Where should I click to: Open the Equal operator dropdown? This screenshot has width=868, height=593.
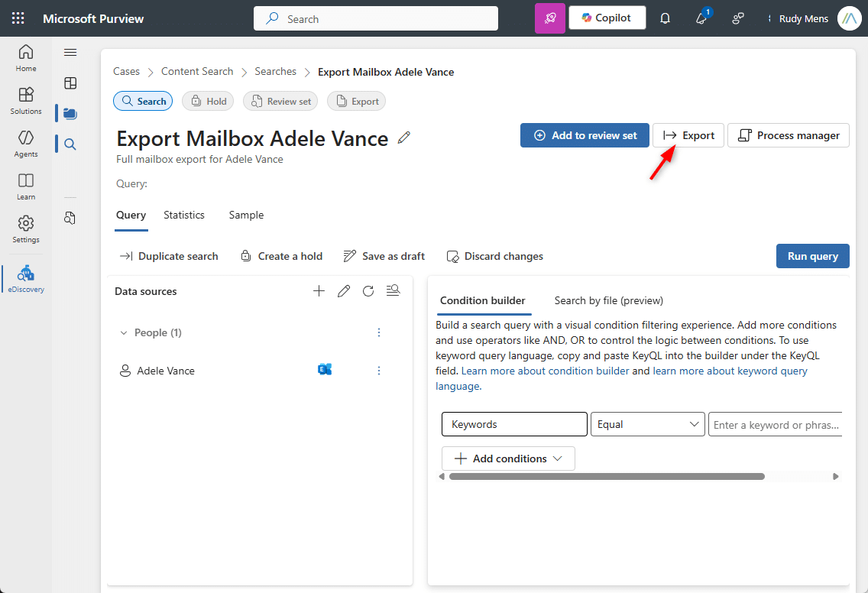(x=648, y=424)
